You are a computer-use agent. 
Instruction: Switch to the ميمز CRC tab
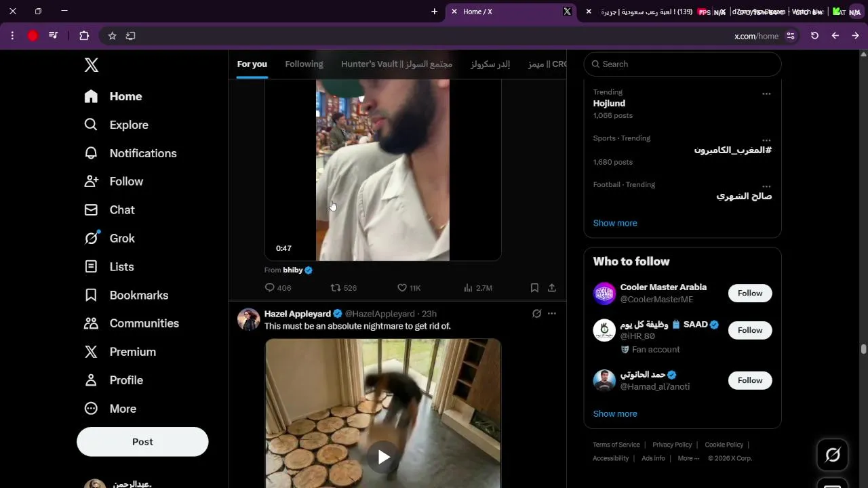coord(547,64)
